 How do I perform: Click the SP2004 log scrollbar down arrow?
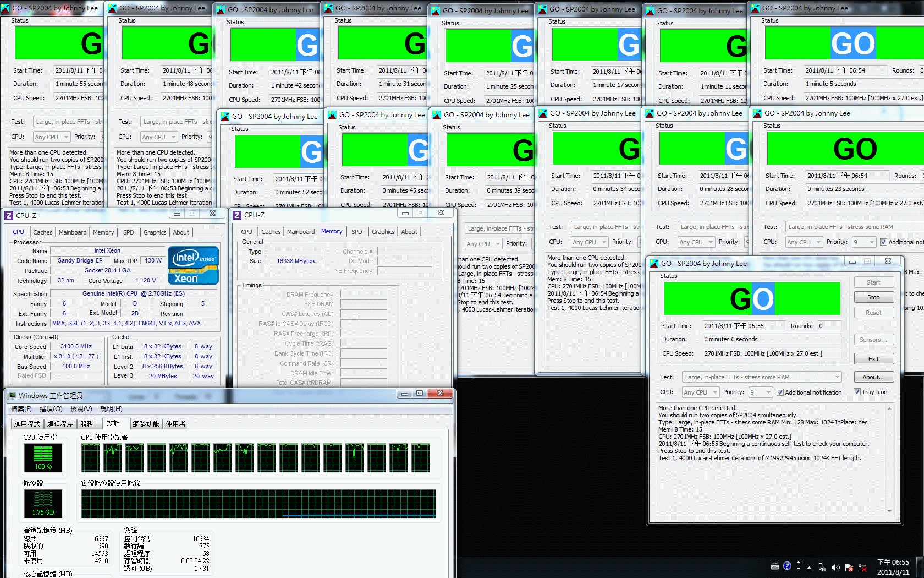click(x=889, y=511)
